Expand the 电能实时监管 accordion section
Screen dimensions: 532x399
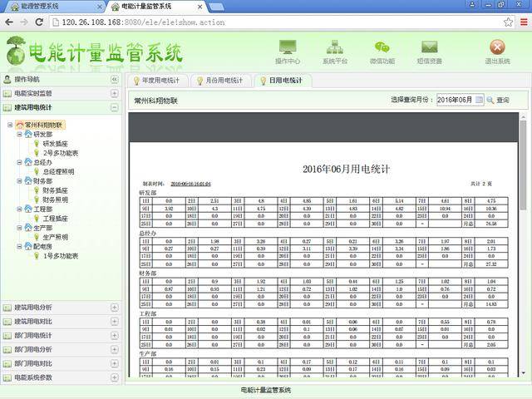pos(115,93)
